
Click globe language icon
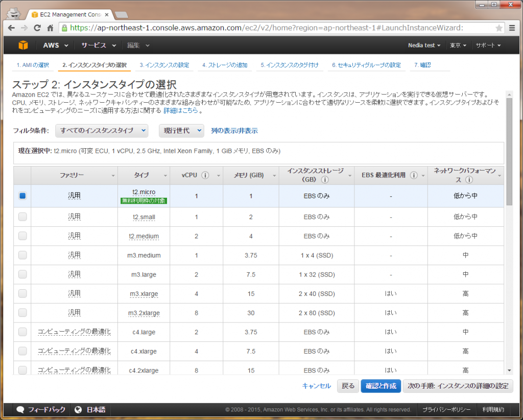[x=78, y=410]
